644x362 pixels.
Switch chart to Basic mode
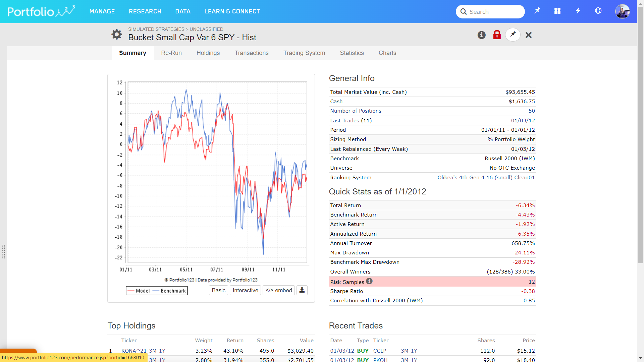click(x=218, y=290)
